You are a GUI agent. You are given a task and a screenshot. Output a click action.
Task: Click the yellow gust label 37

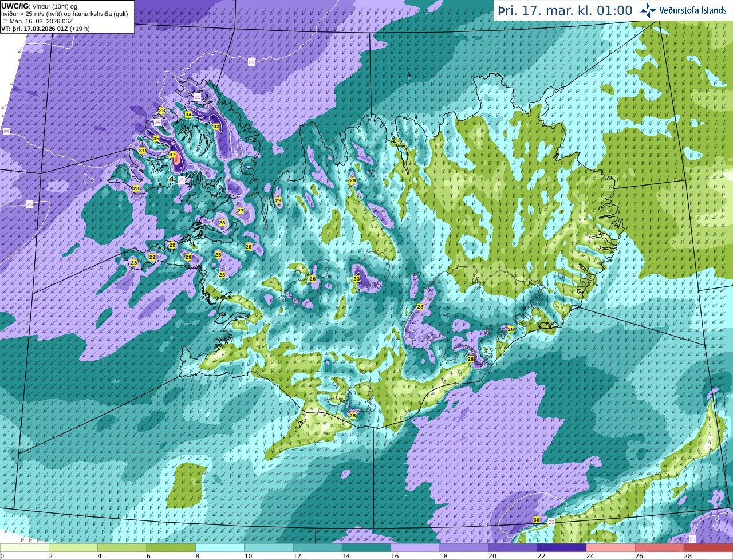(172, 155)
